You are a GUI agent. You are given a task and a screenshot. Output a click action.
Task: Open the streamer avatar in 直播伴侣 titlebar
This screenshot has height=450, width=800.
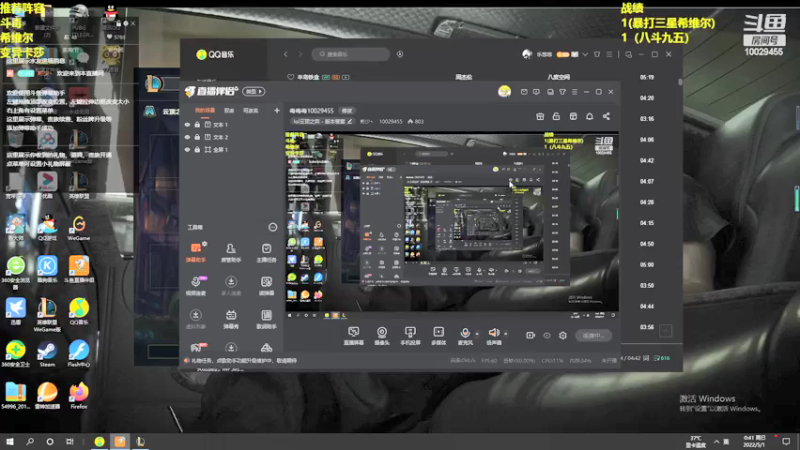coord(504,91)
